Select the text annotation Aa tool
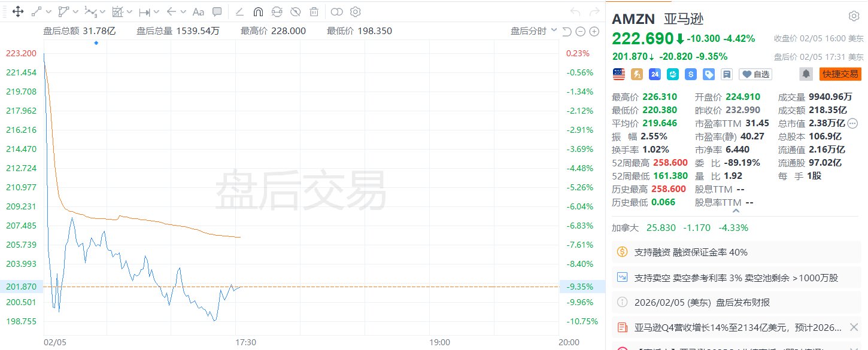868x350 pixels. [199, 11]
